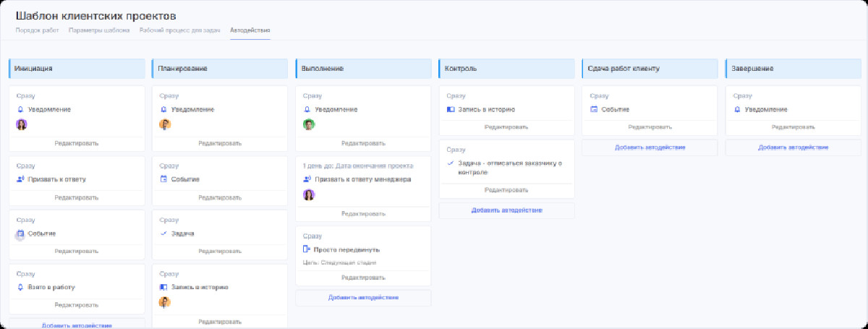Click the Призвать к ответу people icon

[20, 179]
